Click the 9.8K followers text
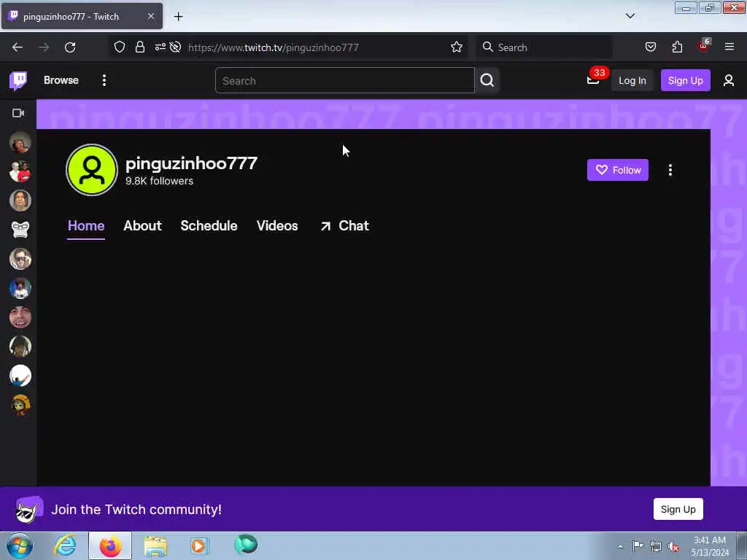Screen dimensions: 747x560 pyautogui.click(x=159, y=181)
